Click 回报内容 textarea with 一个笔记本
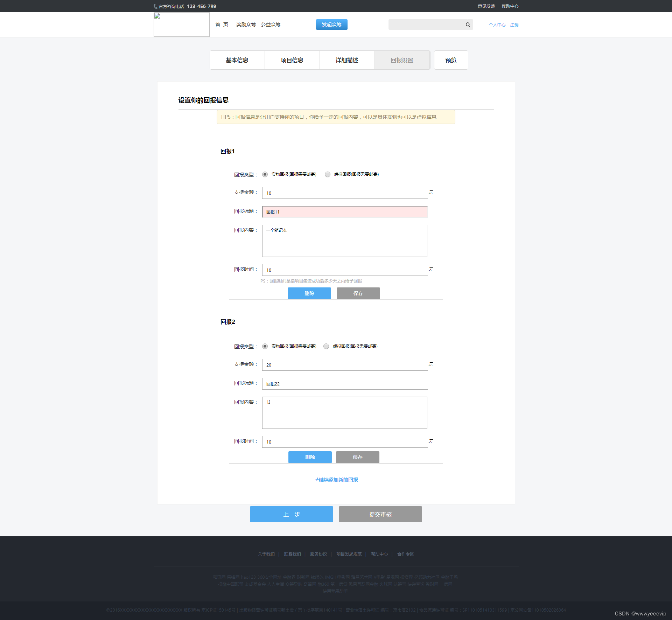This screenshot has width=672, height=620. 345,241
